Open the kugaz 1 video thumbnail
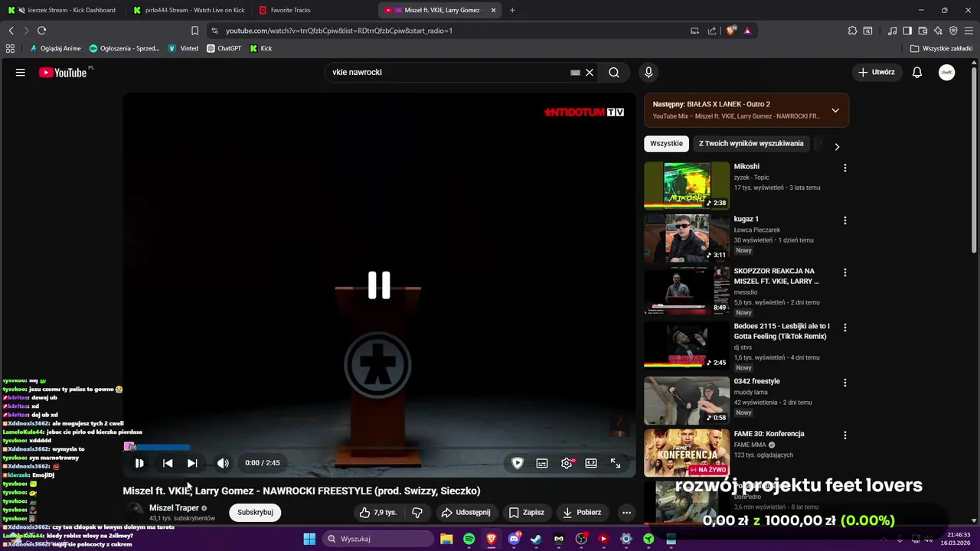This screenshot has height=551, width=980. tap(687, 238)
